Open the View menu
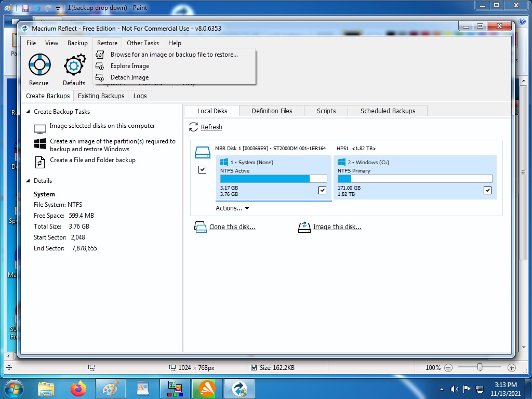The height and width of the screenshot is (399, 532). click(51, 43)
